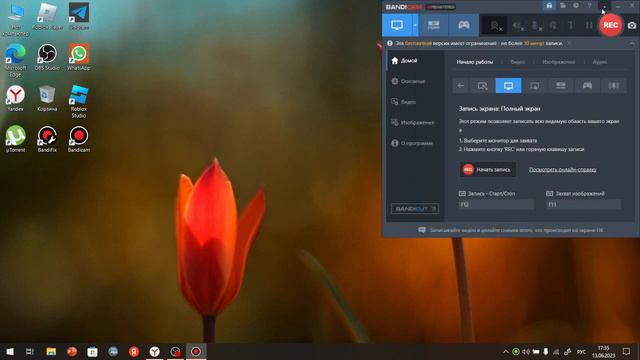The image size is (640, 360).
Task: Show hidden system tray icons
Action: click(x=506, y=352)
